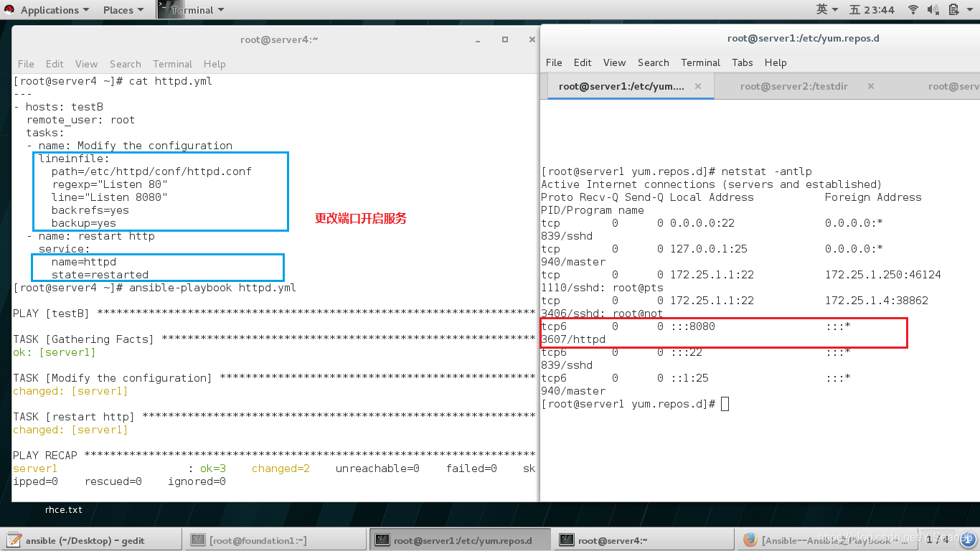Screen dimensions: 980x551
Task: Click the ':::8080' listening address line
Action: [692, 326]
